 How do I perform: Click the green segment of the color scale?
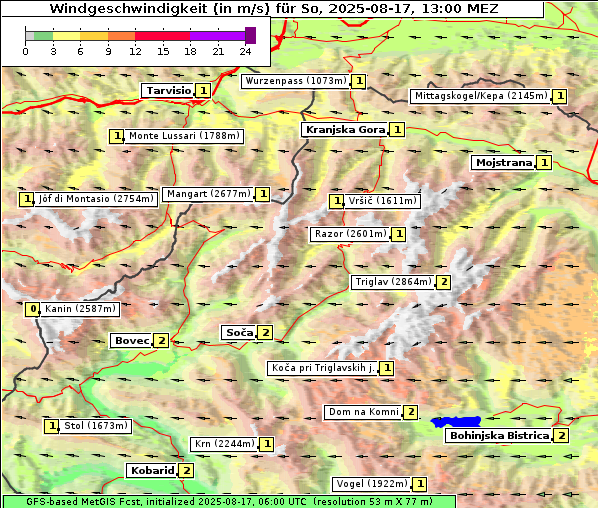(x=43, y=36)
